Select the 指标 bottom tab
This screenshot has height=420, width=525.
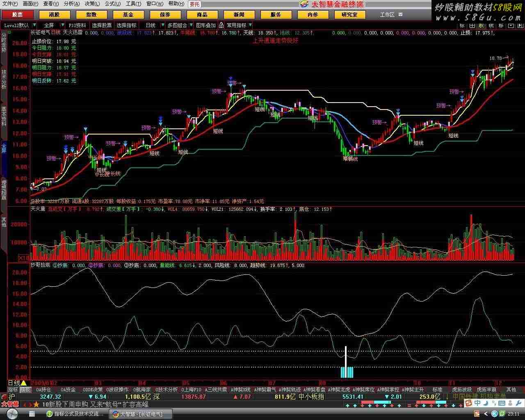point(13,389)
